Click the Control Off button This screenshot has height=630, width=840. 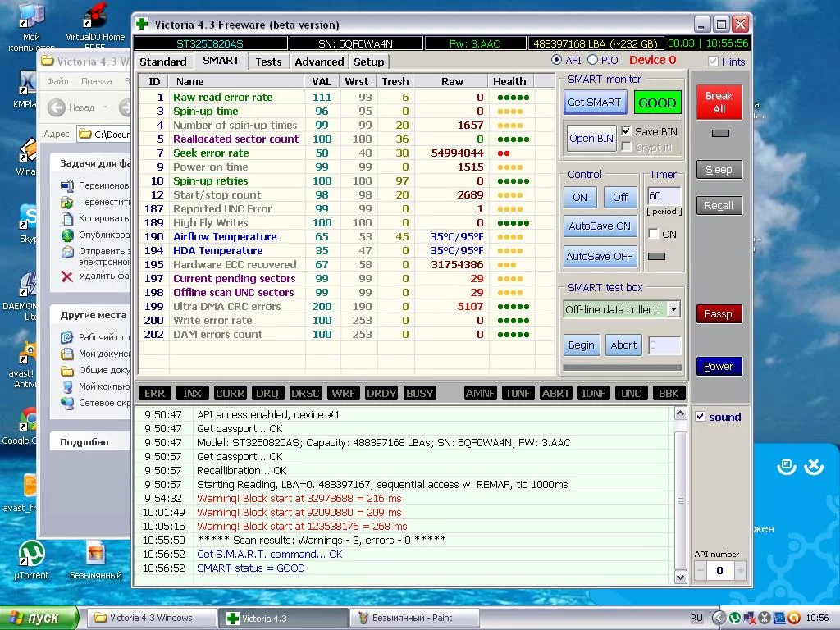tap(620, 197)
